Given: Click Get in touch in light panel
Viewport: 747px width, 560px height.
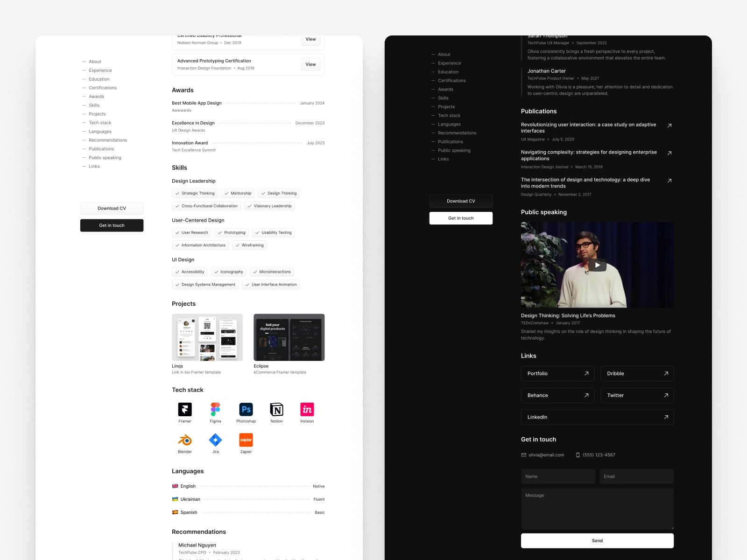Looking at the screenshot, I should pos(112,225).
